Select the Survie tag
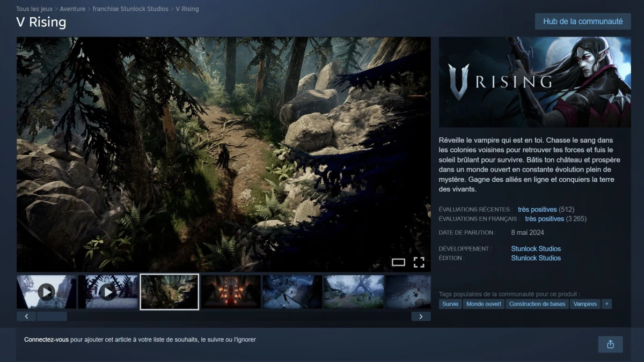Image resolution: width=644 pixels, height=362 pixels. pos(450,304)
